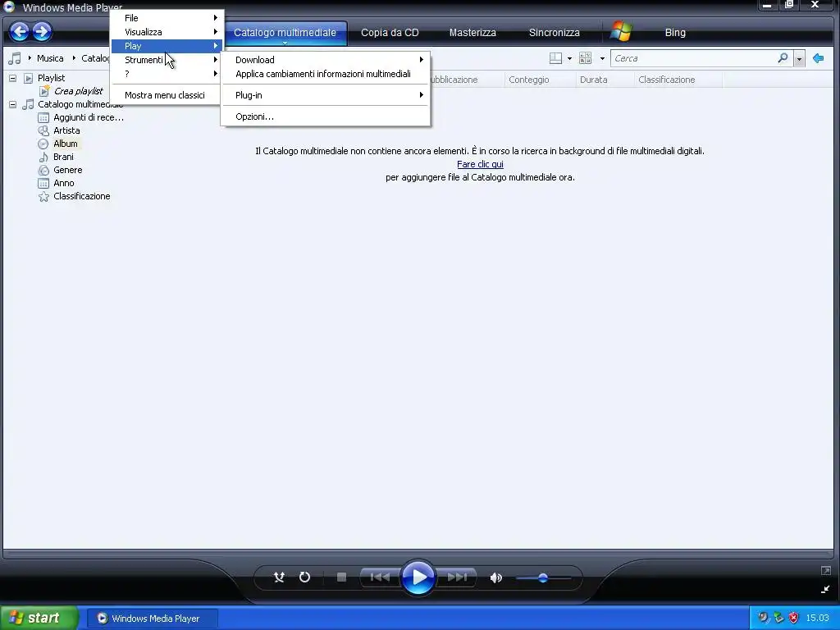Viewport: 840px width, 630px height.
Task: Open the layout options dropdown arrow
Action: 569,58
